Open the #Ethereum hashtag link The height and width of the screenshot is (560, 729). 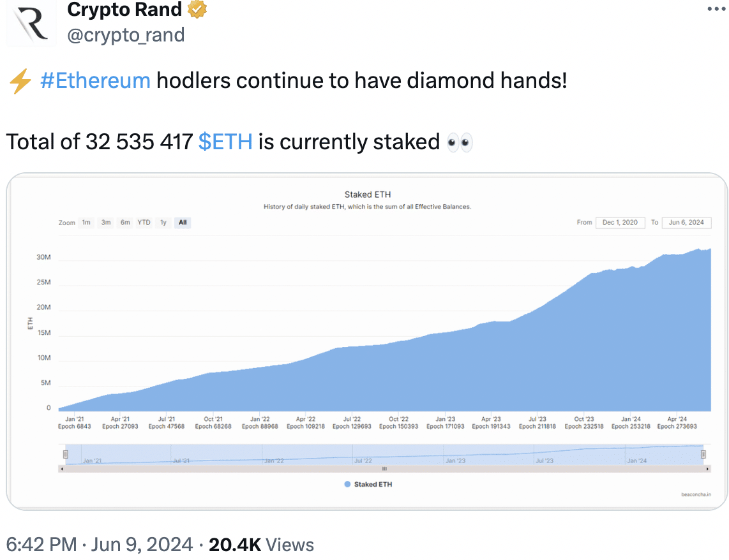coord(95,81)
